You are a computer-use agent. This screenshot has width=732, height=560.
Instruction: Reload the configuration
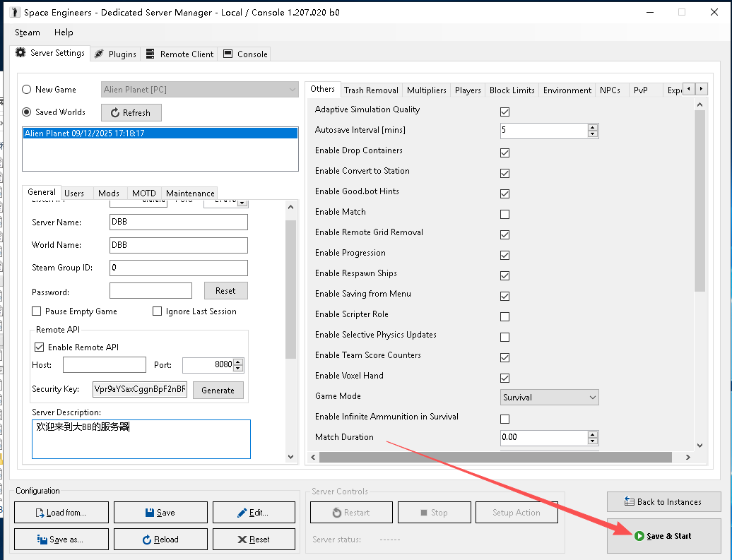(160, 540)
